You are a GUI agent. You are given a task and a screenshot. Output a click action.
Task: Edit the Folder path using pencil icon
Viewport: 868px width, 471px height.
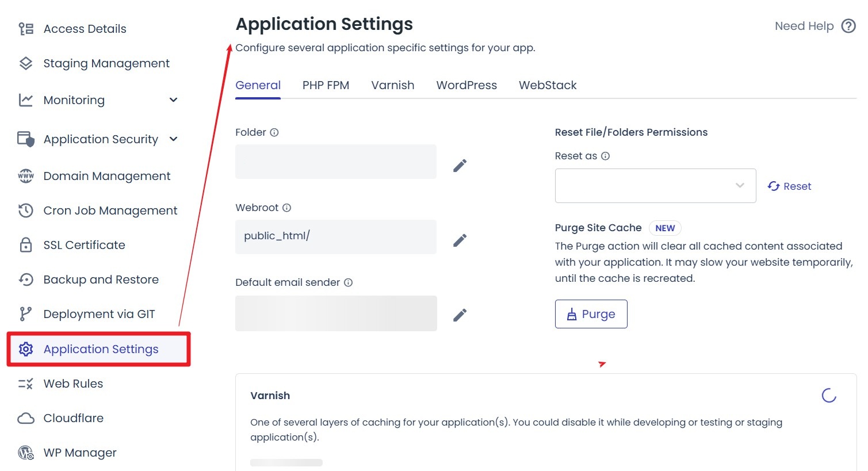460,164
